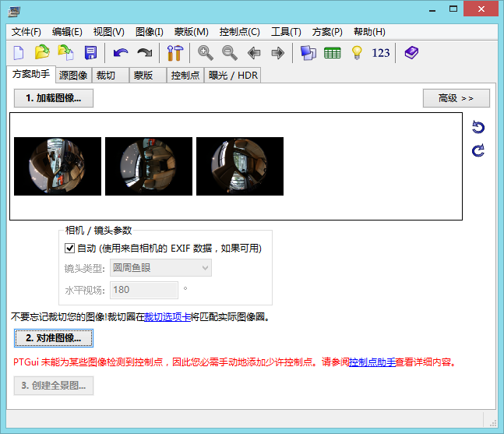Image resolution: width=504 pixels, height=434 pixels.
Task: Rotate images counterclockwise with upper blue arrow
Action: [x=478, y=127]
